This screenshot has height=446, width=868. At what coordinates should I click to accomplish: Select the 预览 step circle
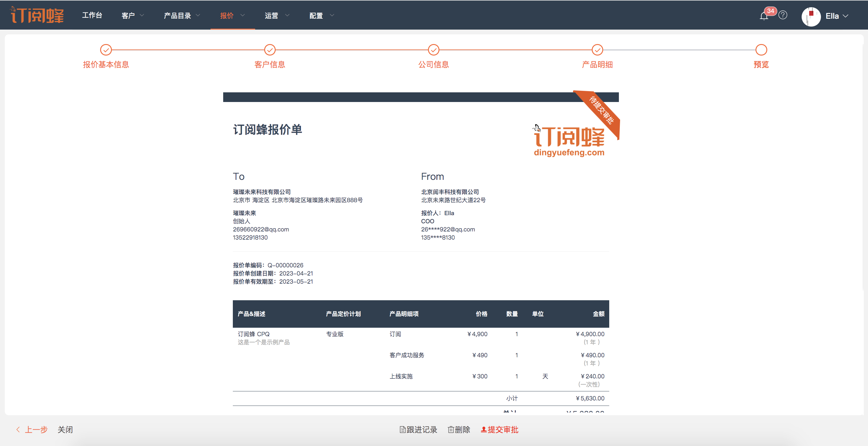[x=761, y=50]
